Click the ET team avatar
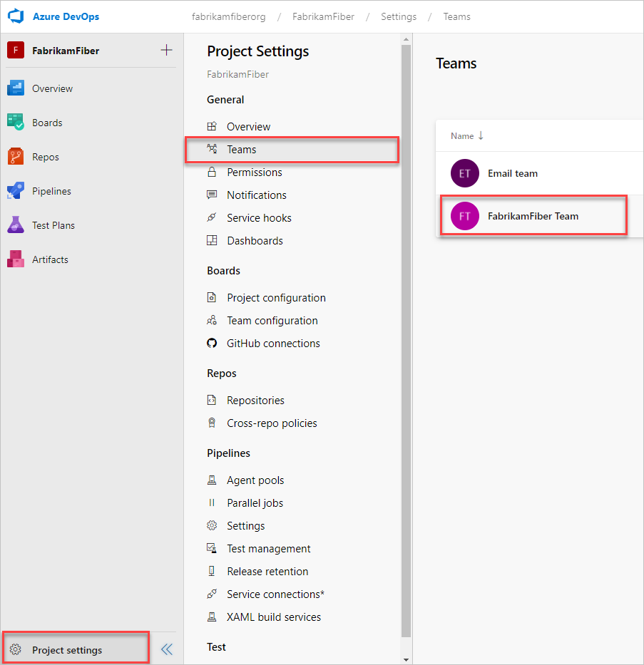Viewport: 644px width, 665px height. pyautogui.click(x=464, y=173)
